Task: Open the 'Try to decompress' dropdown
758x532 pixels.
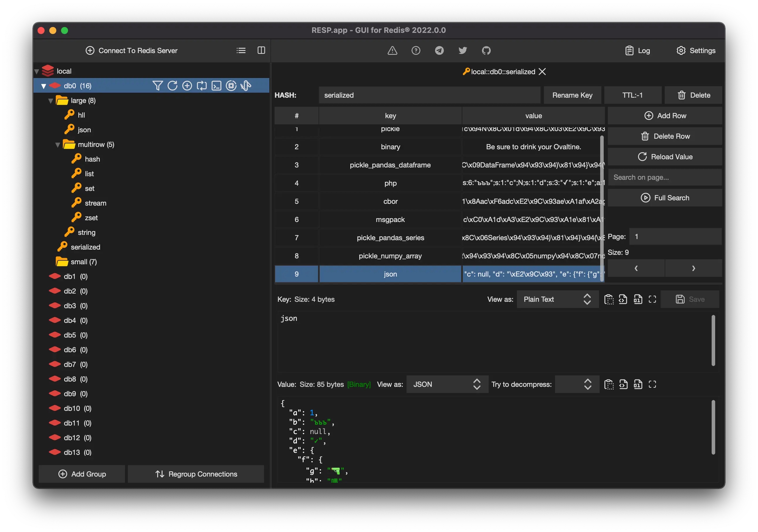Action: [x=577, y=384]
